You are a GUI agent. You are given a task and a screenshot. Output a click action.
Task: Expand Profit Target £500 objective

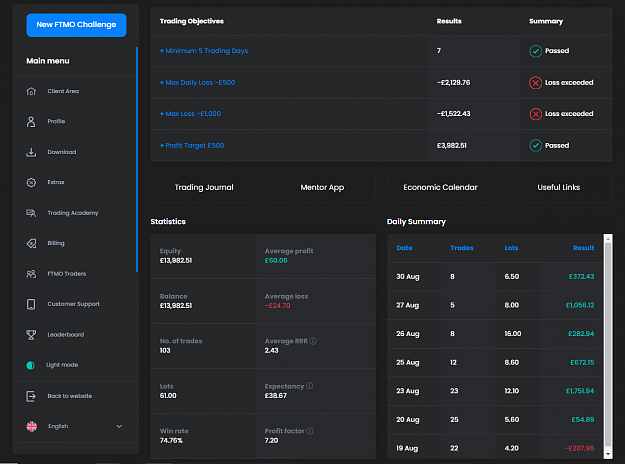[192, 145]
